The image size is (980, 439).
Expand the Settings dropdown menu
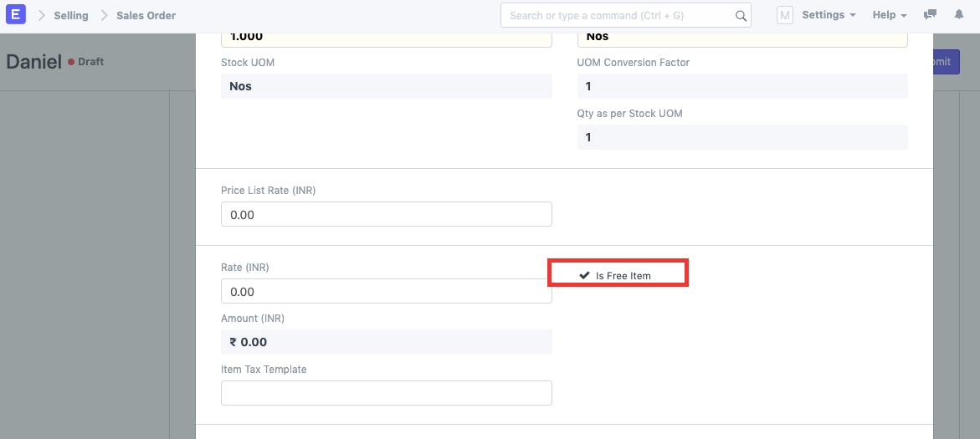click(828, 15)
